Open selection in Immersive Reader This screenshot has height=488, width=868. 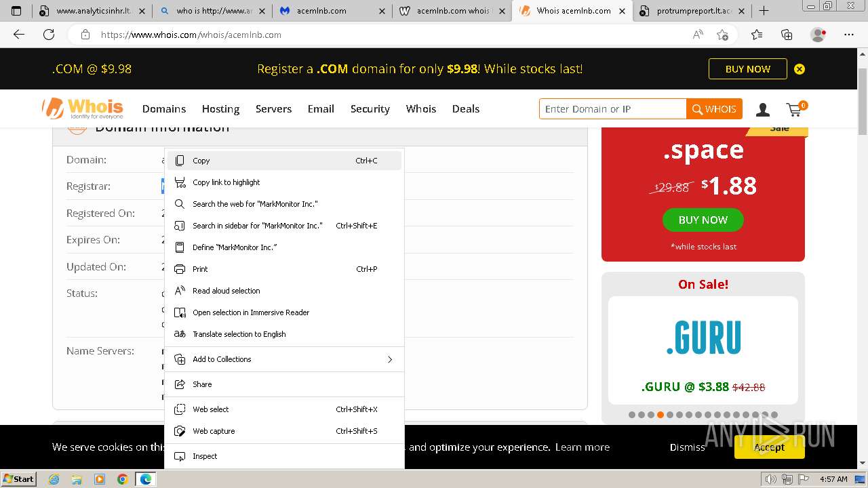(284, 312)
